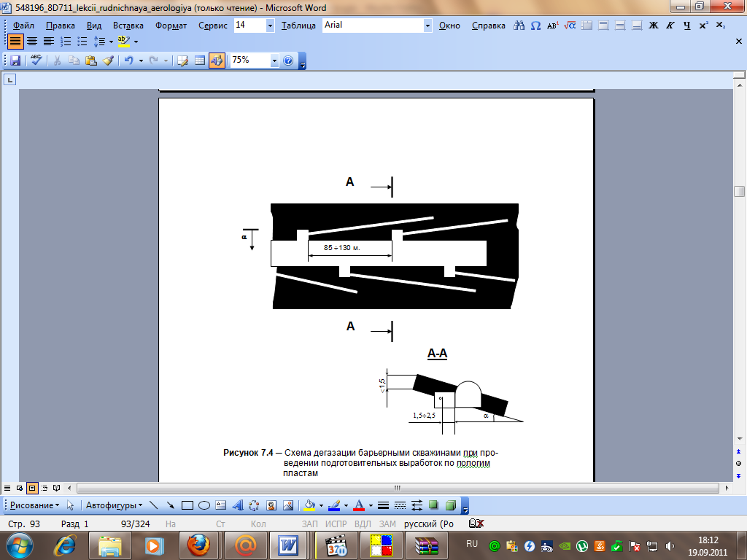
Task: Open the Вид menu
Action: [94, 26]
